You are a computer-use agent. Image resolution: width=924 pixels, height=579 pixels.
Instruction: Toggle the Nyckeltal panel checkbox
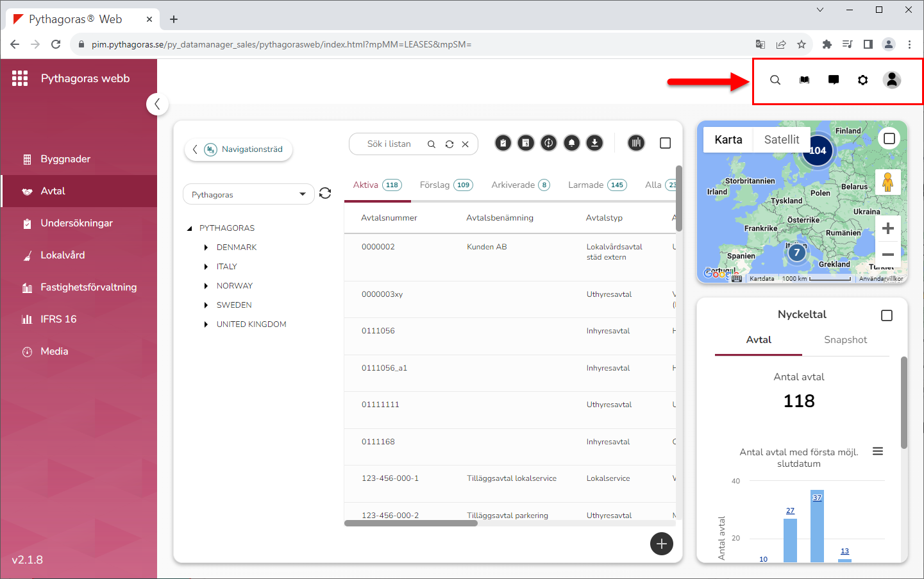click(886, 315)
